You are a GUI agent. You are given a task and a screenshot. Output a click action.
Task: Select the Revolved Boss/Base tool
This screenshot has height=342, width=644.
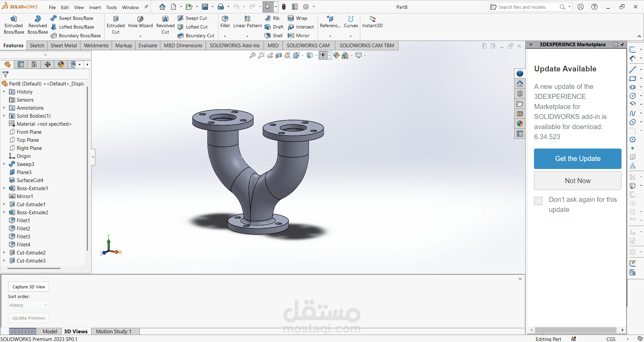tap(38, 25)
